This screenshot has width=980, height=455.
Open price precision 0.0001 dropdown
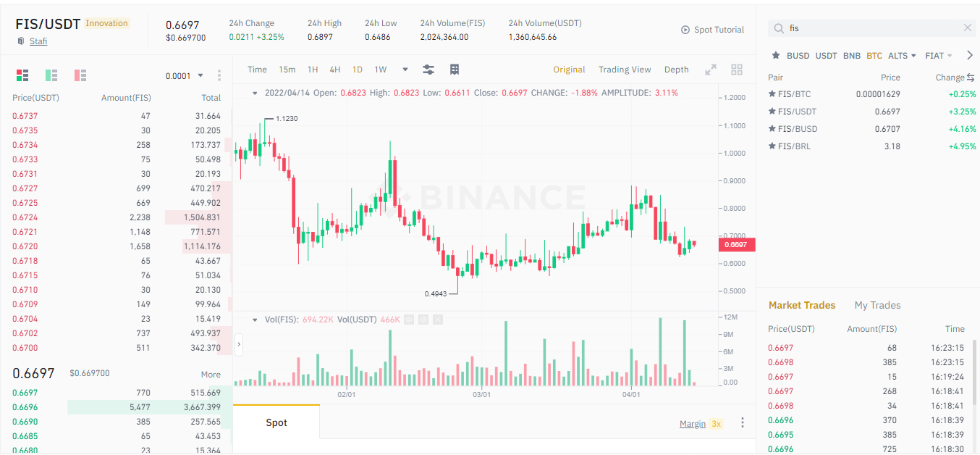coord(184,75)
